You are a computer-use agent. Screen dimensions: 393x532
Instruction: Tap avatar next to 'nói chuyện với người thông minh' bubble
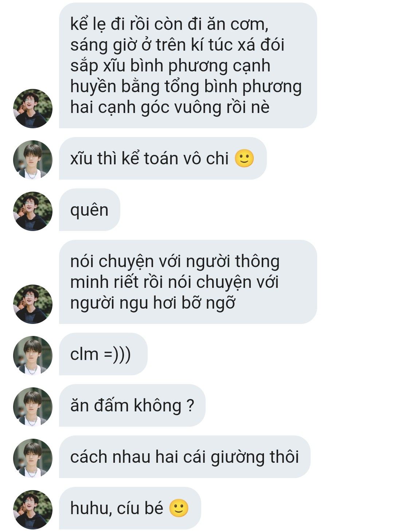point(33,304)
